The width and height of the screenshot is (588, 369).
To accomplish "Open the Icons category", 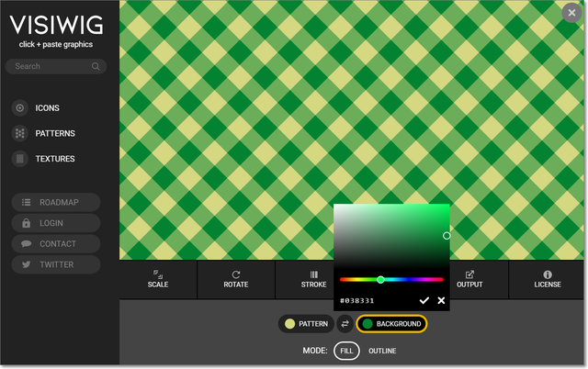I will [x=47, y=108].
